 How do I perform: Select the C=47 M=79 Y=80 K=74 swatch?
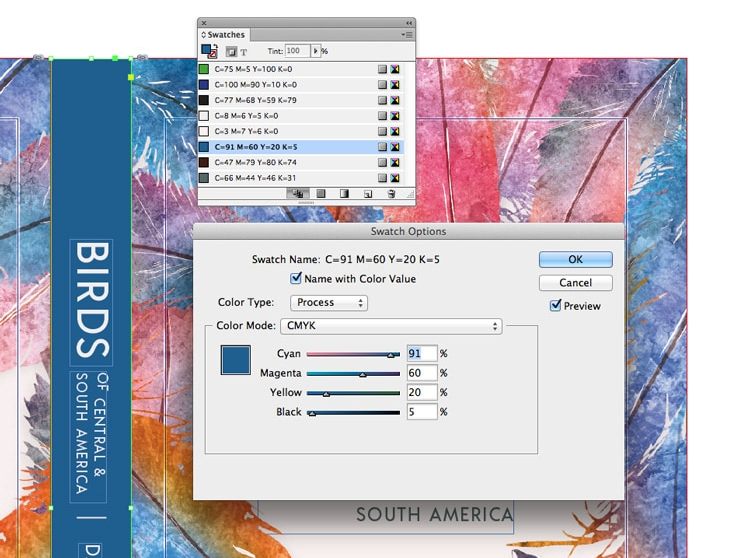(300, 163)
